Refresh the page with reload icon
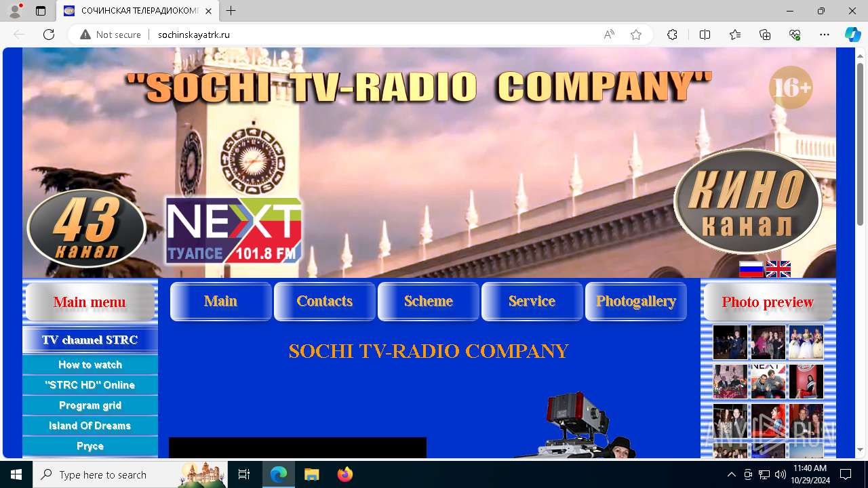 click(x=49, y=35)
